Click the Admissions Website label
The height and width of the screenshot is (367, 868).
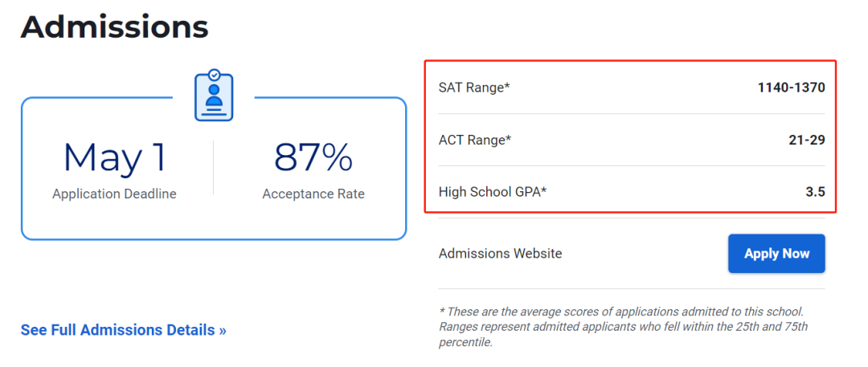[500, 254]
